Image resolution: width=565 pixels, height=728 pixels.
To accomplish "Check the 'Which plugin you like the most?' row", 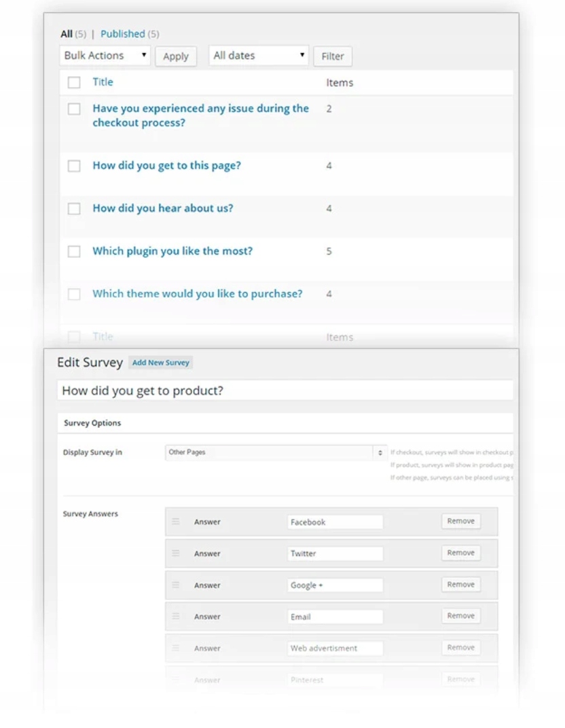I will pyautogui.click(x=74, y=252).
